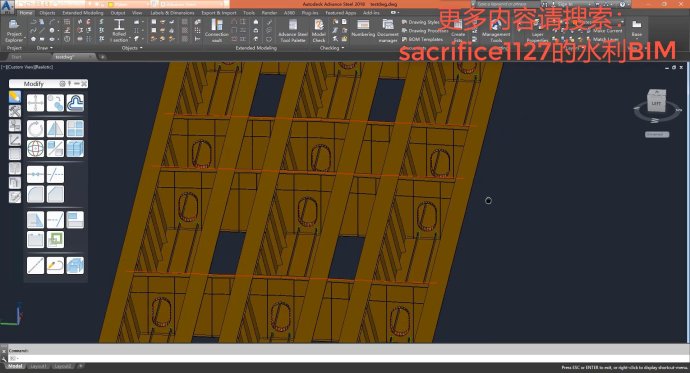Open the Render ribbon tab
This screenshot has width=690, height=373.
pos(269,13)
